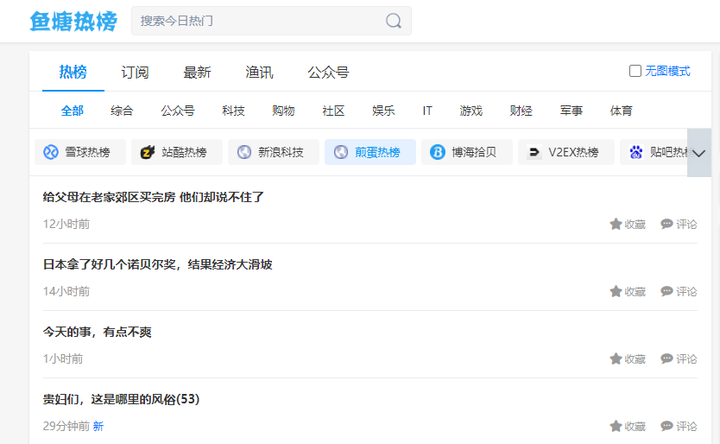Select the 科技 category filter
The image size is (720, 444).
(233, 111)
